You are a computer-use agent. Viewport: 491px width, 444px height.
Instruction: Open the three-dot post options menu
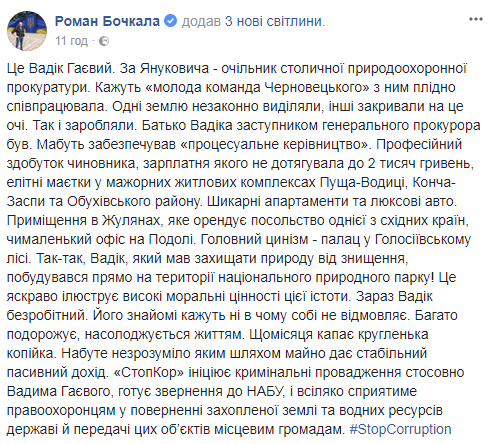pos(476,19)
